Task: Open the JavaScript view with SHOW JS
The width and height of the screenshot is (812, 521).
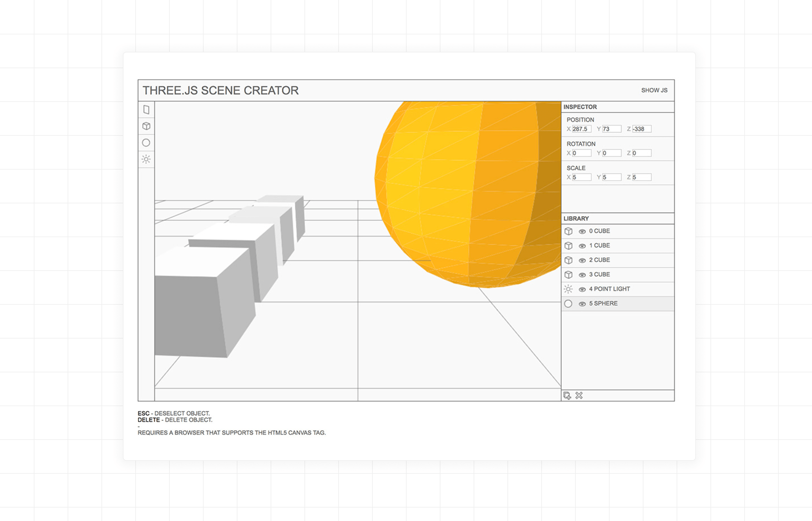Action: pyautogui.click(x=654, y=90)
